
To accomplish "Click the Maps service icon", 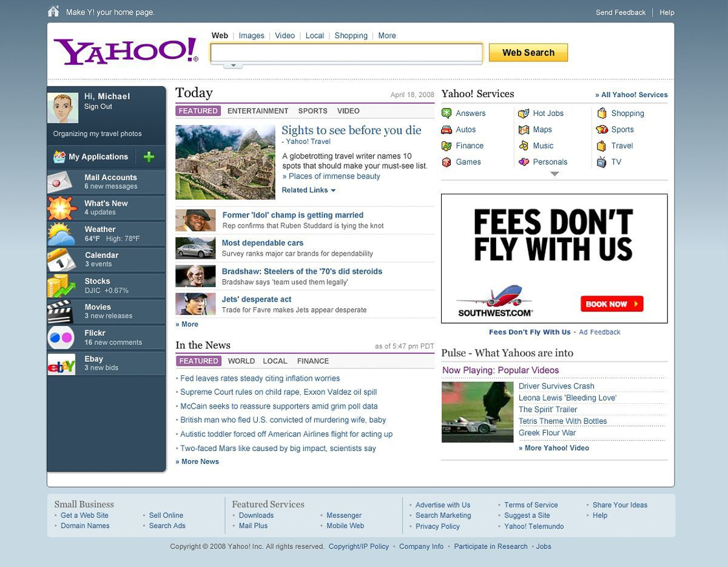I will click(x=524, y=129).
